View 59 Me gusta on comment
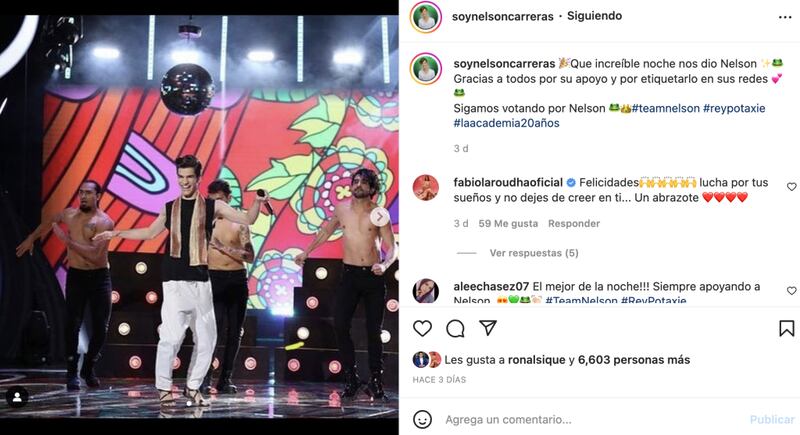This screenshot has width=800, height=435. [508, 223]
